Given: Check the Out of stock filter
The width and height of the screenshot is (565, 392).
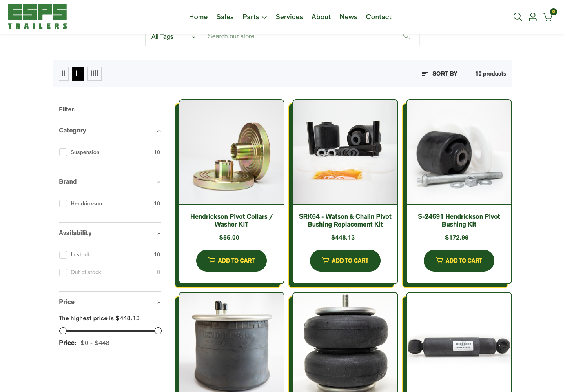Looking at the screenshot, I should click(63, 272).
